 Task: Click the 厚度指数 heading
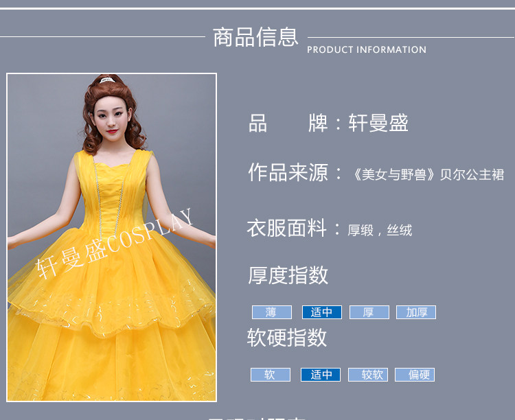tap(288, 275)
